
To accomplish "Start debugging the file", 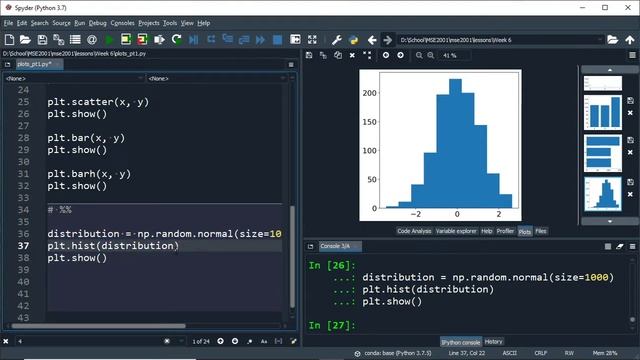I will click(193, 40).
